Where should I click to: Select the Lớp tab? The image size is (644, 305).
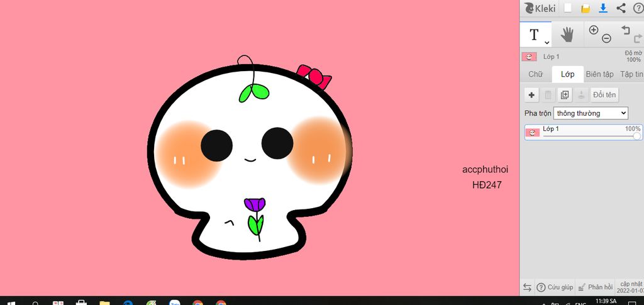point(568,74)
